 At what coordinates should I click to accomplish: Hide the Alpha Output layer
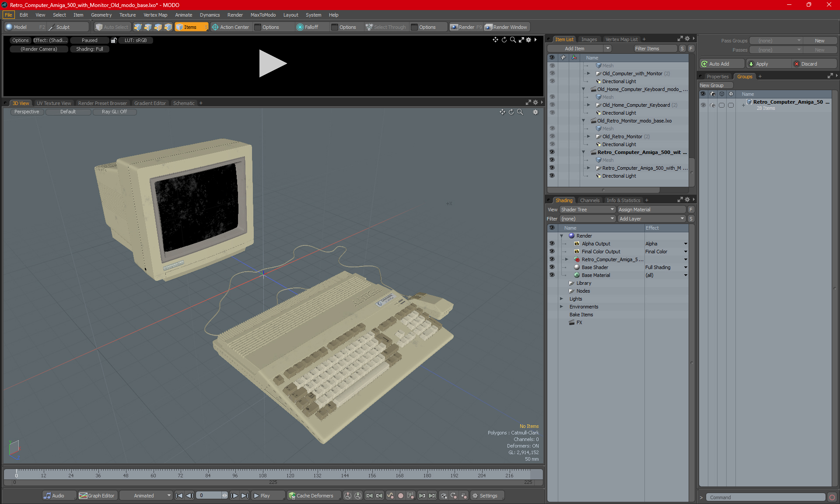(552, 244)
